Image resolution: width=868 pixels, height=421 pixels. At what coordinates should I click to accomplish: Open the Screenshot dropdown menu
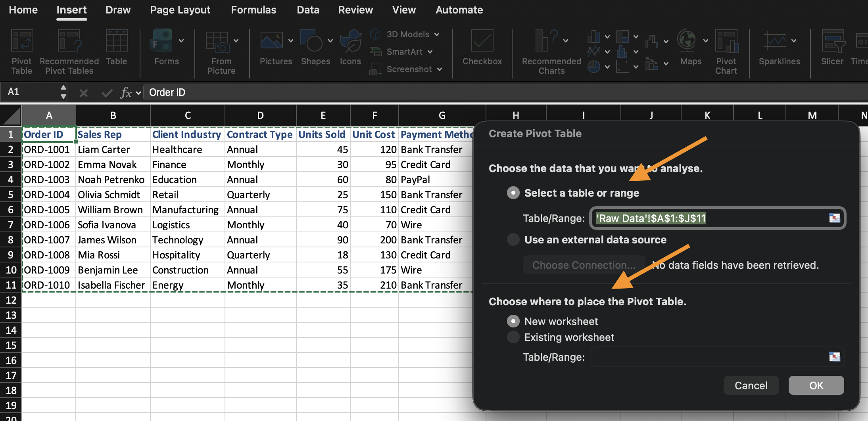pyautogui.click(x=440, y=69)
